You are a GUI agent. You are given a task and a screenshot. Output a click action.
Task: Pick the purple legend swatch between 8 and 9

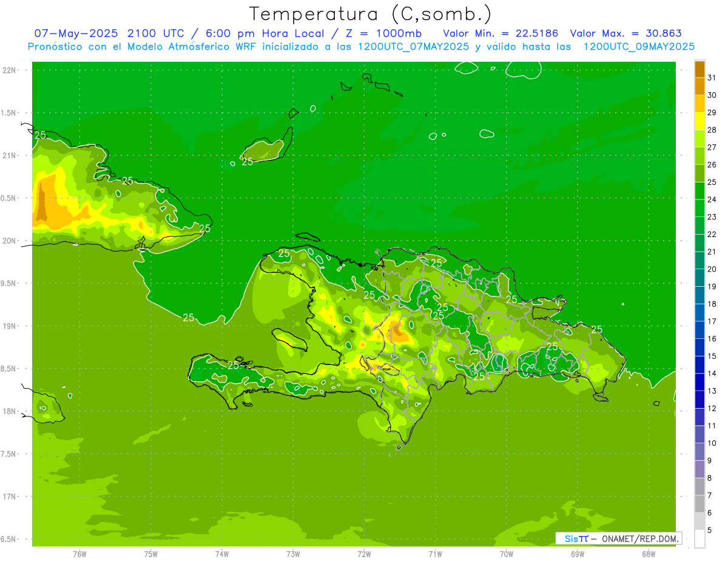coord(699,469)
